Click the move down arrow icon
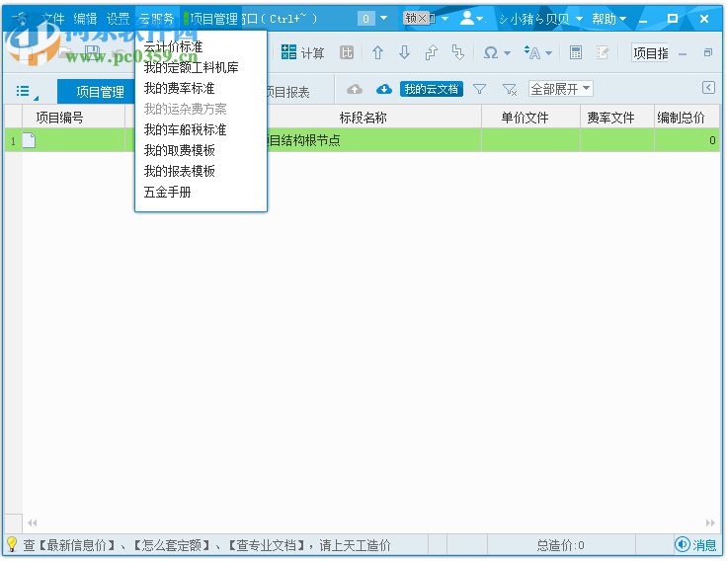Image resolution: width=728 pixels, height=561 pixels. [x=404, y=53]
